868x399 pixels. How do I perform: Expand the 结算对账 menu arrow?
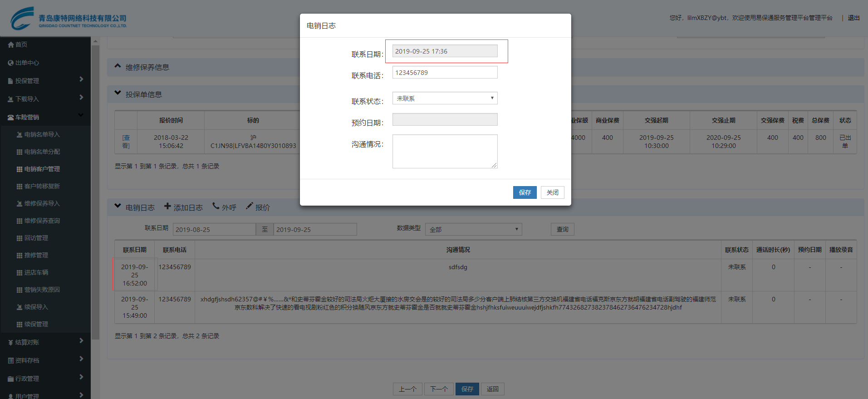pos(81,341)
